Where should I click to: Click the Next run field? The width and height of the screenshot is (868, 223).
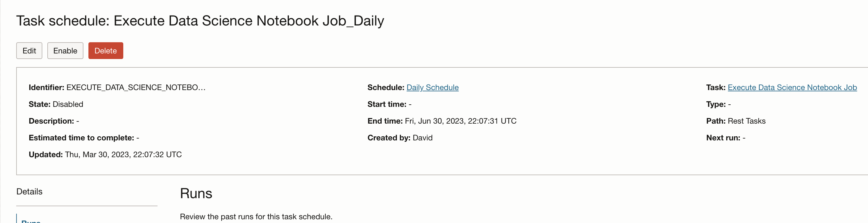click(725, 138)
